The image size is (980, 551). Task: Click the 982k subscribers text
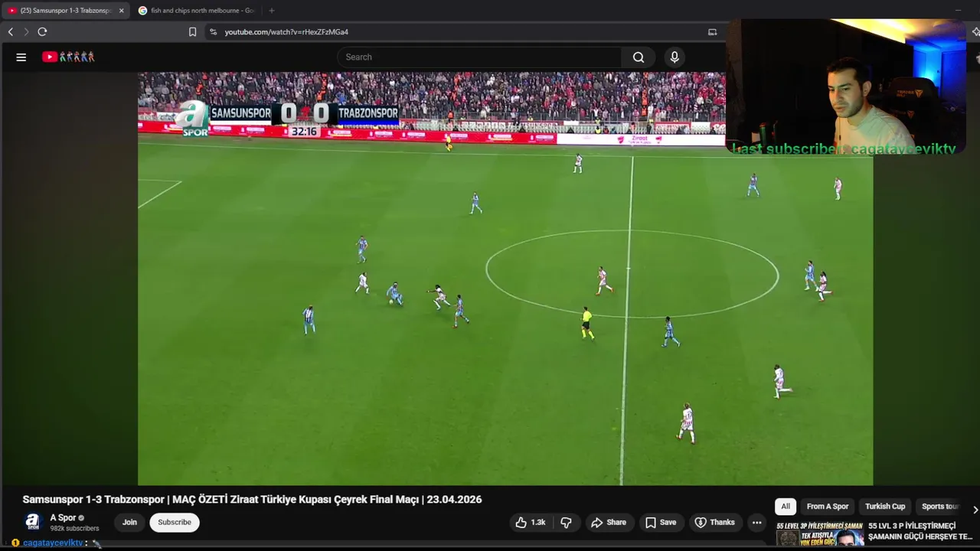pos(74,528)
